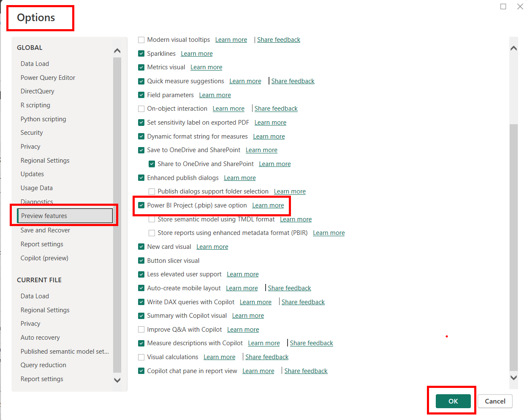Screen dimensions: 527x420
Task: Toggle Button slicer visual checkbox
Action: (x=141, y=261)
